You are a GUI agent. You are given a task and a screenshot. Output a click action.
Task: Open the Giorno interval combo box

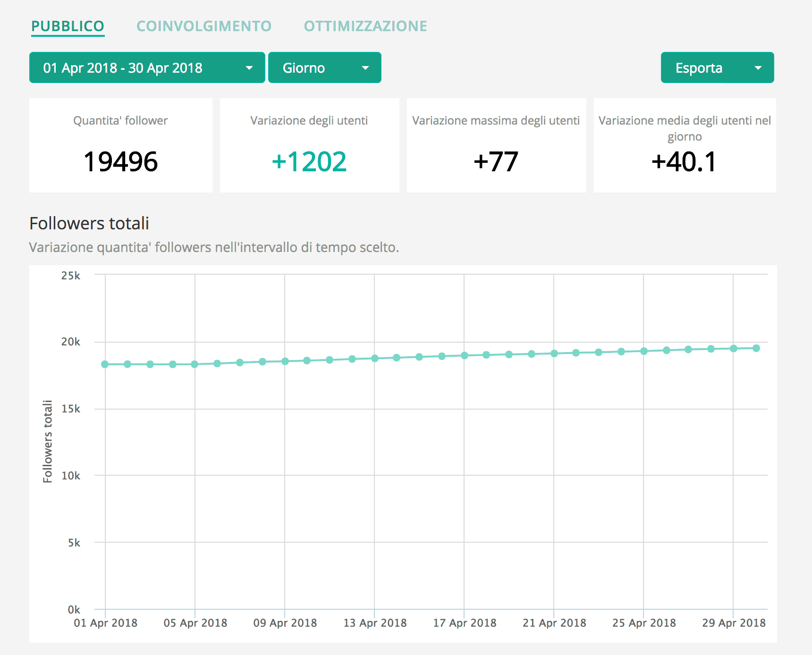tap(325, 67)
